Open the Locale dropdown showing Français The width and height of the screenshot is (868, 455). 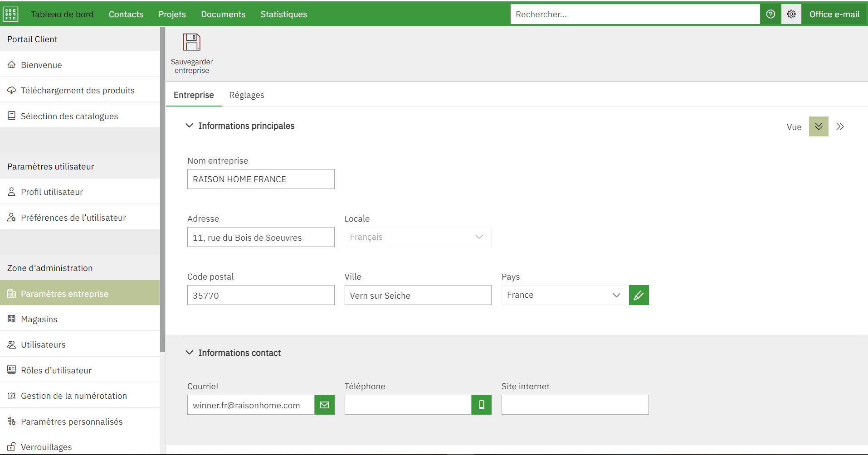pos(417,237)
